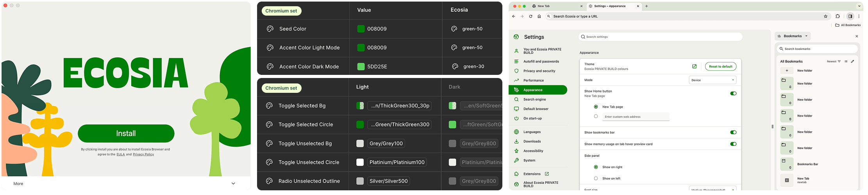Open the Mode Device dropdown

point(713,80)
